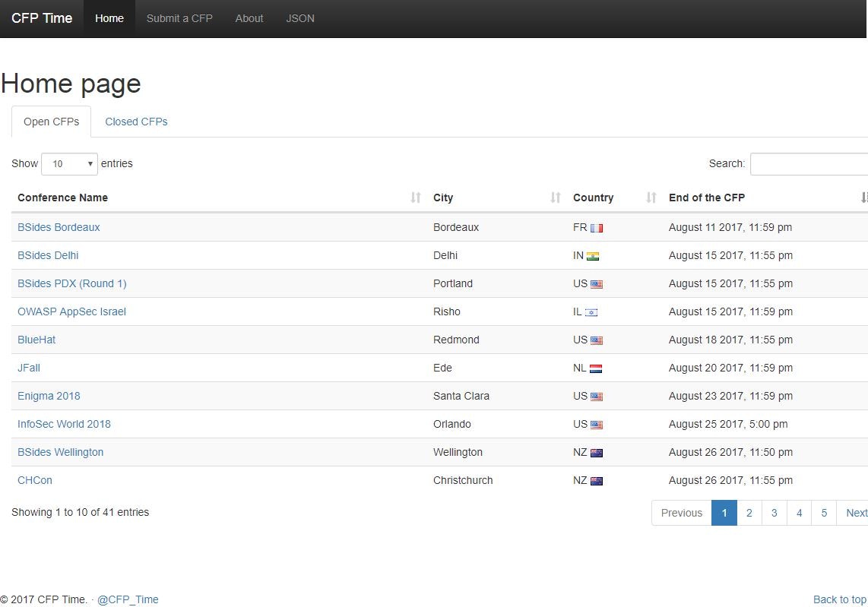Go to pagination page 3

point(774,513)
